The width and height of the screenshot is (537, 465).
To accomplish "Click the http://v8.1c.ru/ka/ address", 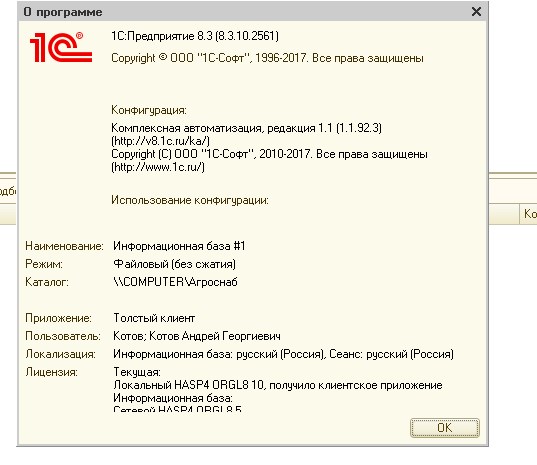I will click(160, 141).
